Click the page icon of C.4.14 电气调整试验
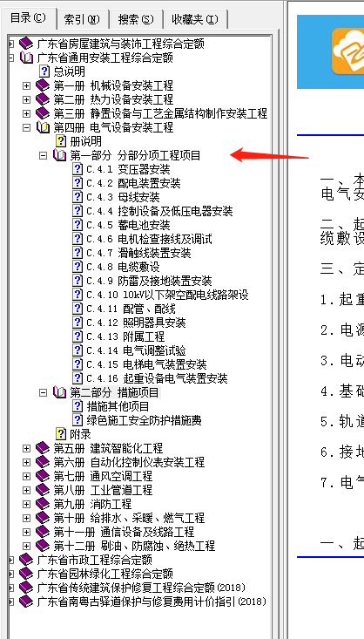 pyautogui.click(x=78, y=350)
